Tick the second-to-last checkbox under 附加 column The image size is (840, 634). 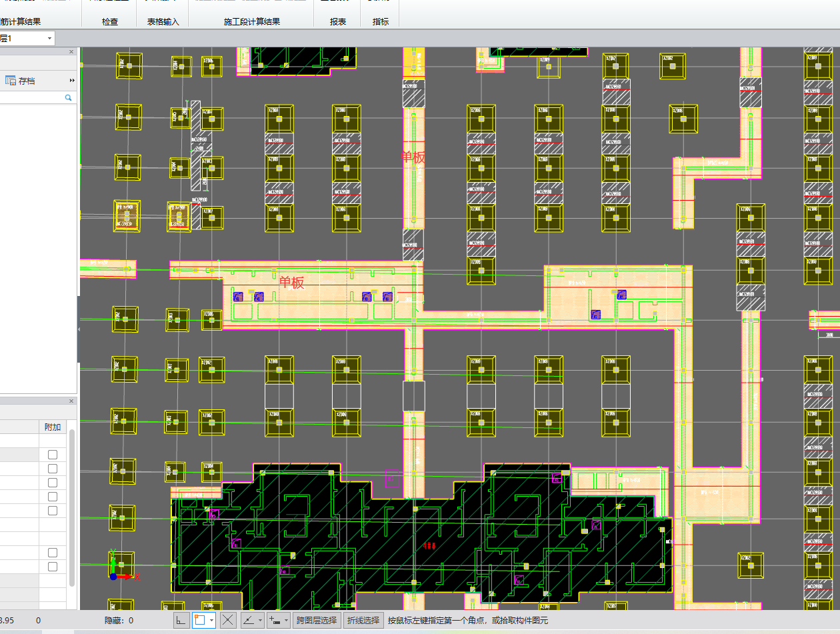pos(53,553)
